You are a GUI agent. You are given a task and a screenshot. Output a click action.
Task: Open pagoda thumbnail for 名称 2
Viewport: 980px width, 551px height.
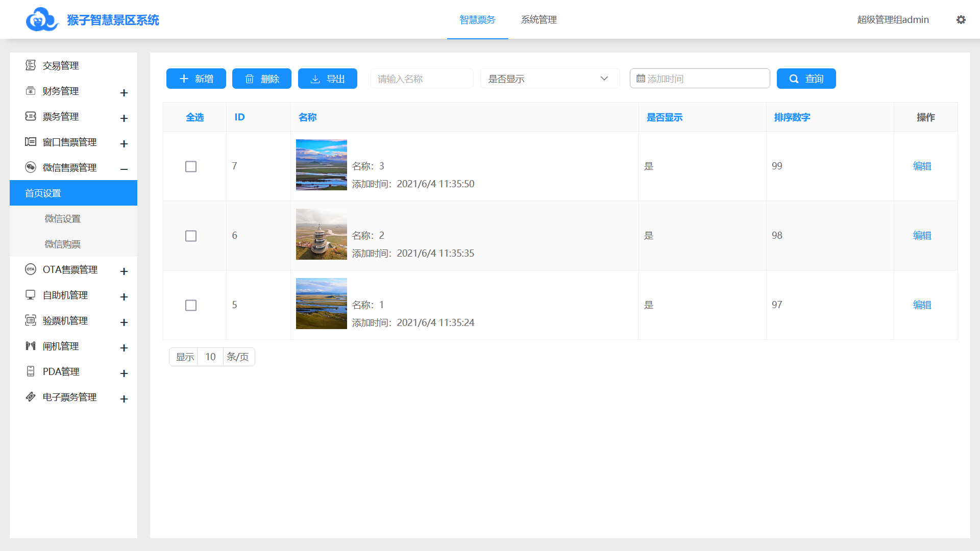pyautogui.click(x=322, y=234)
